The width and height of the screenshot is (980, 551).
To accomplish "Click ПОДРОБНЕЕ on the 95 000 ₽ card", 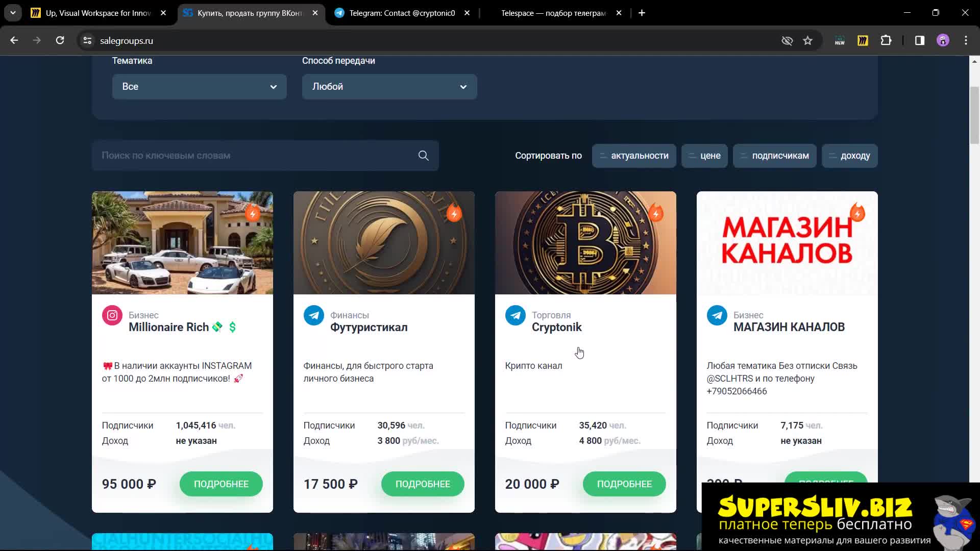I will tap(221, 484).
